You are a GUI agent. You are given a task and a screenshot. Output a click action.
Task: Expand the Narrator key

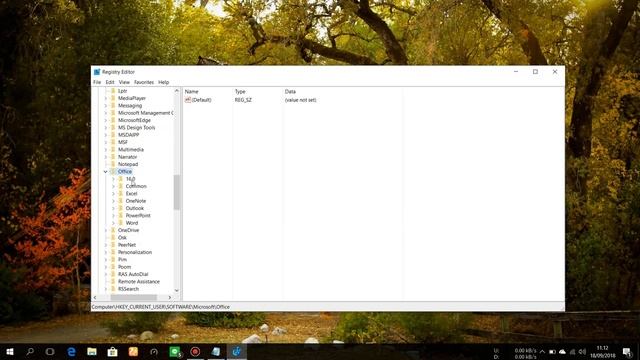[x=106, y=157]
